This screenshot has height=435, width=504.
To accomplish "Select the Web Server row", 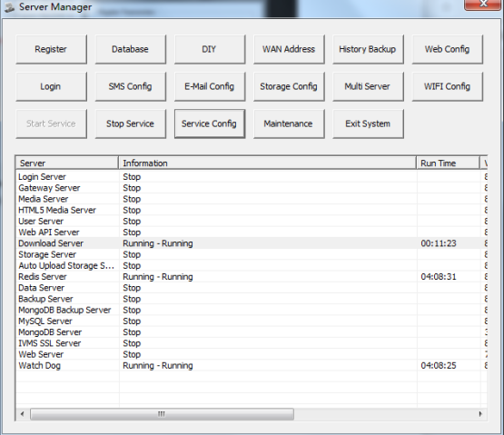I will 252,354.
